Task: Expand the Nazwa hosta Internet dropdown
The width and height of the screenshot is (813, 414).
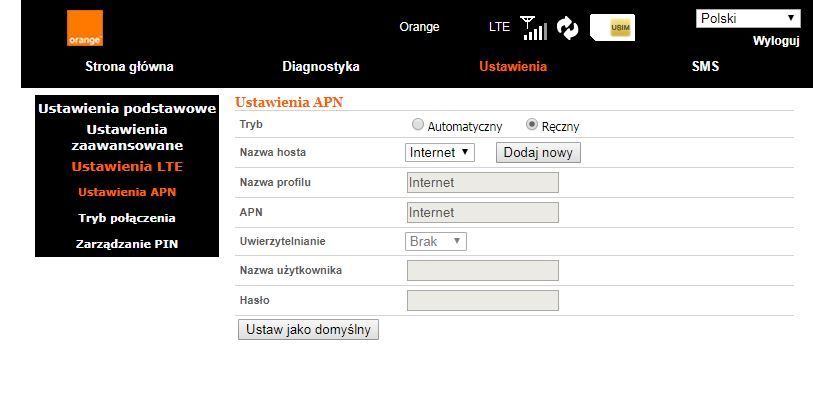Action: click(440, 153)
